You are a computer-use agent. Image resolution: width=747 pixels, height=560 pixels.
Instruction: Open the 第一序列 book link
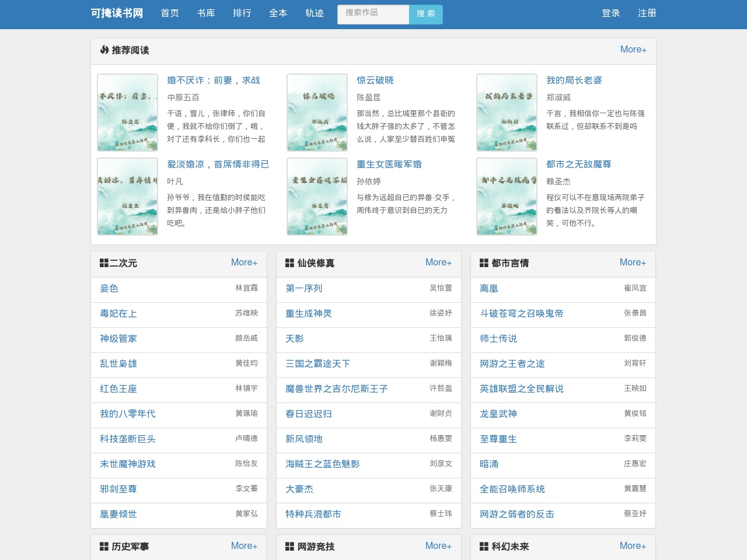click(304, 288)
